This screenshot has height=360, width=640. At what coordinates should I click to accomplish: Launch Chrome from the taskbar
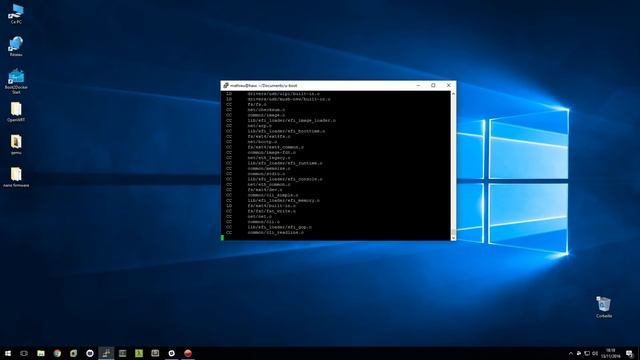57,353
